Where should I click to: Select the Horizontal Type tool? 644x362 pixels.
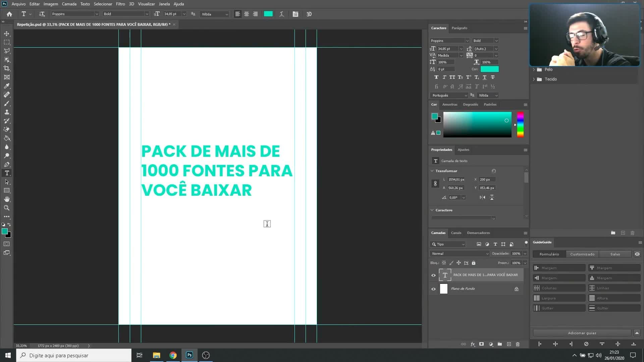click(7, 173)
